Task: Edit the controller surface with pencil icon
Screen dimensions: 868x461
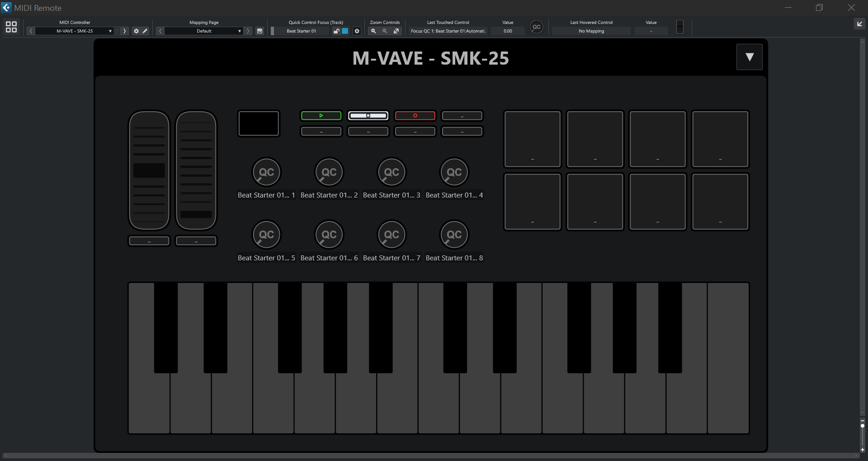Action: (145, 31)
